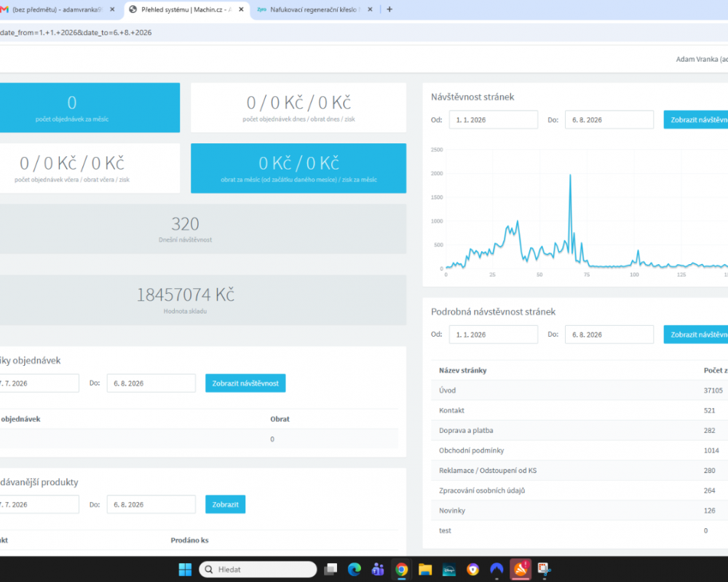Open Microsoft Teams from taskbar
The image size is (728, 582).
click(x=377, y=569)
